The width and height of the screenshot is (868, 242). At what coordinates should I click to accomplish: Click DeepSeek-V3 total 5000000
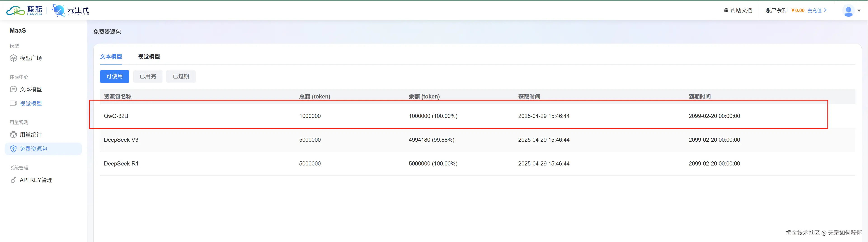(x=310, y=140)
